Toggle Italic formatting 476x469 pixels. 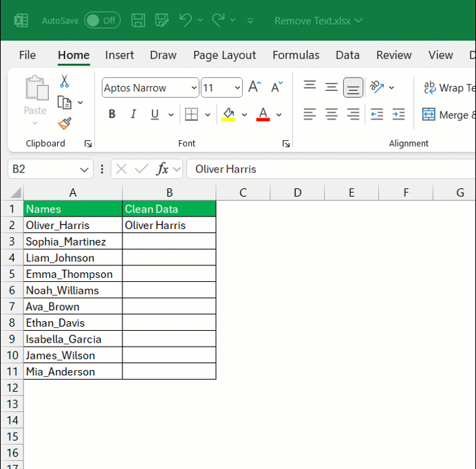tap(133, 114)
